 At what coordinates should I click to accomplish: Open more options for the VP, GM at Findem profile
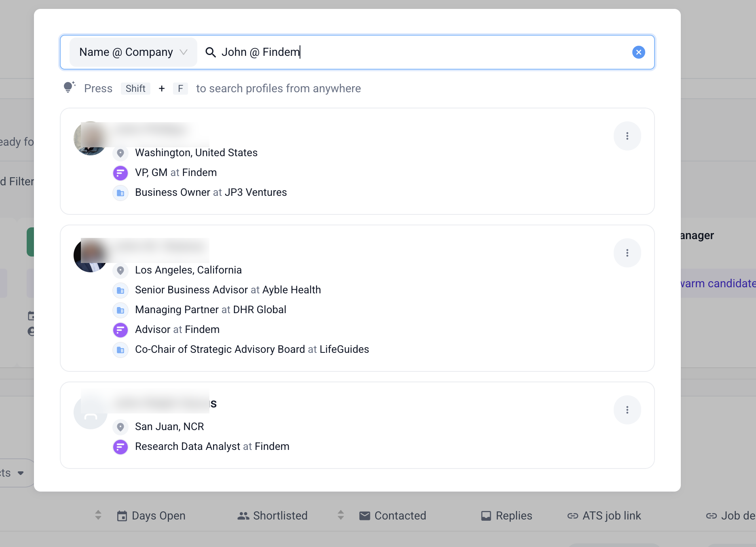click(627, 136)
